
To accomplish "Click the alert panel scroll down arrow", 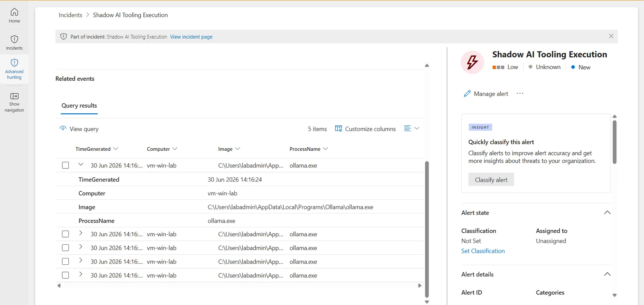I will click(x=615, y=295).
